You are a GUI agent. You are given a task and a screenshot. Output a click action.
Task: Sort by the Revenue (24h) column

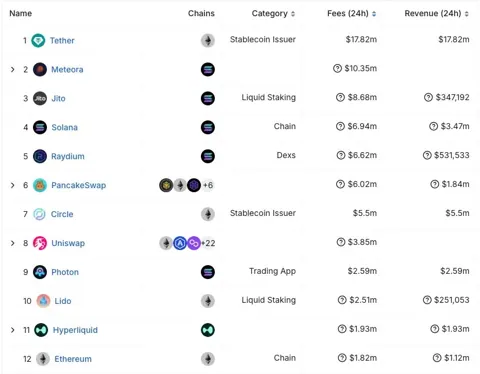437,13
